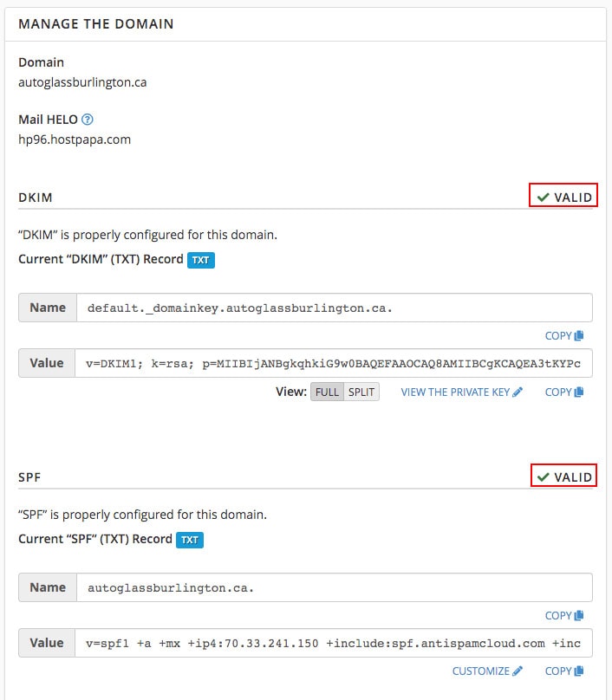Copy the SPF record name

(x=564, y=616)
